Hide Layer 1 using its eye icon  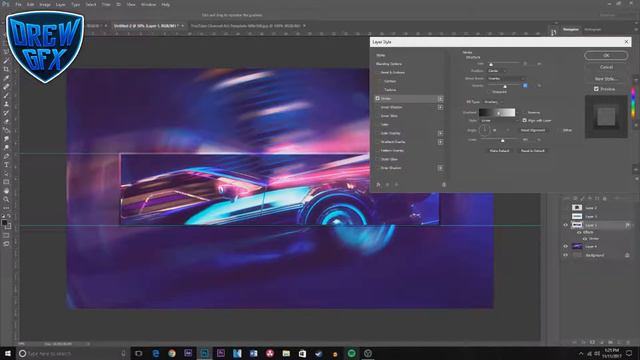click(566, 225)
